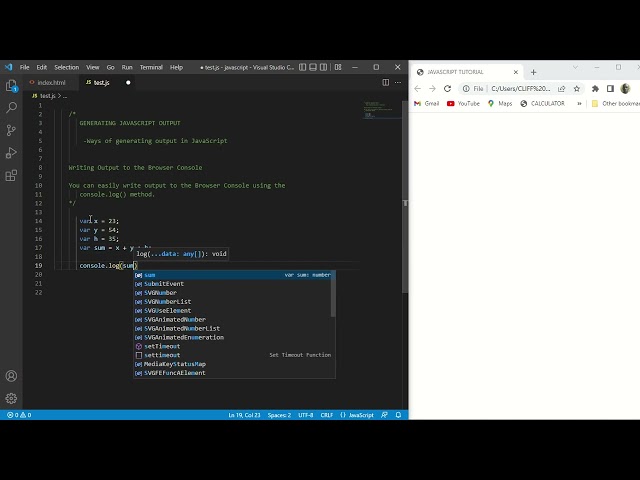The width and height of the screenshot is (640, 480).
Task: Select the settimeout snippet suggestion
Action: (x=234, y=355)
